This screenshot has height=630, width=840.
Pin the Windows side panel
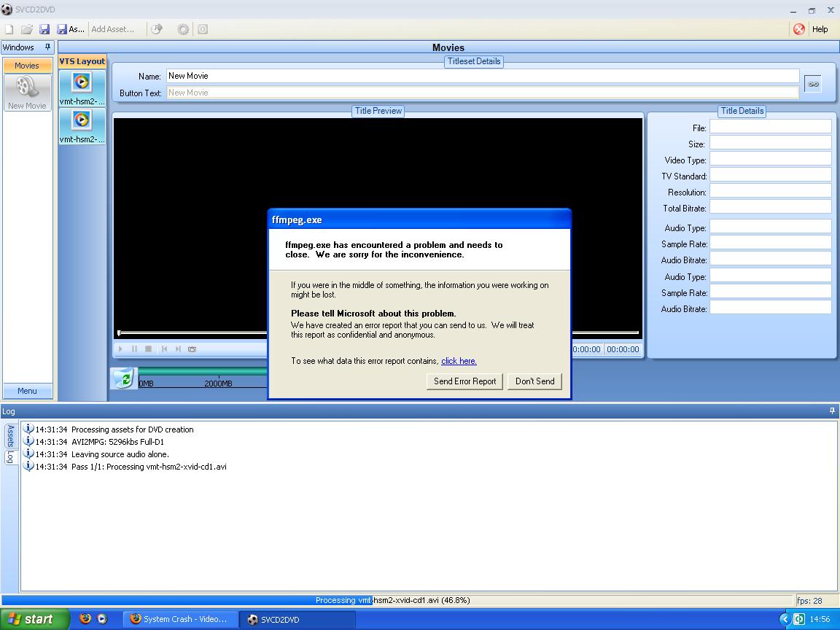click(x=47, y=47)
